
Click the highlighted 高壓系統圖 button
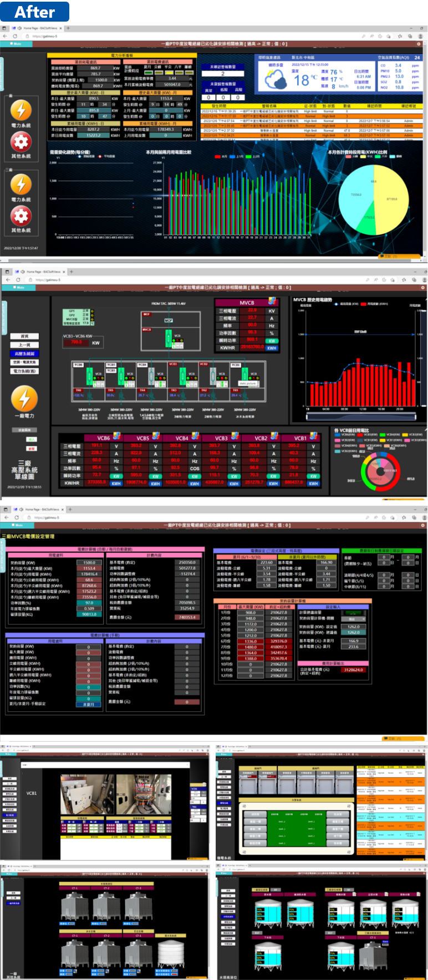tap(24, 353)
